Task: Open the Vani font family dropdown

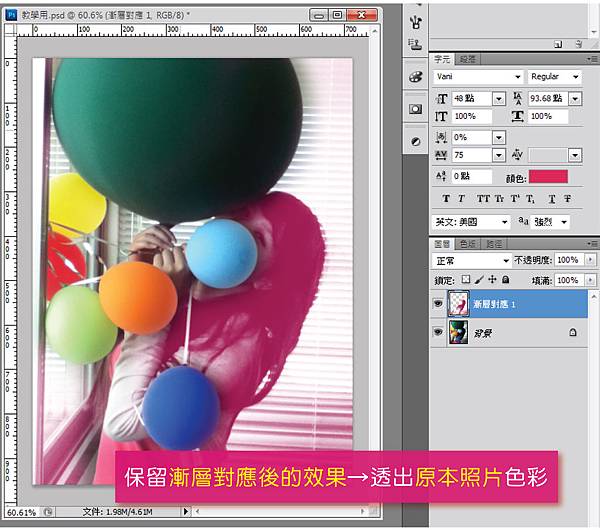Action: pos(478,77)
